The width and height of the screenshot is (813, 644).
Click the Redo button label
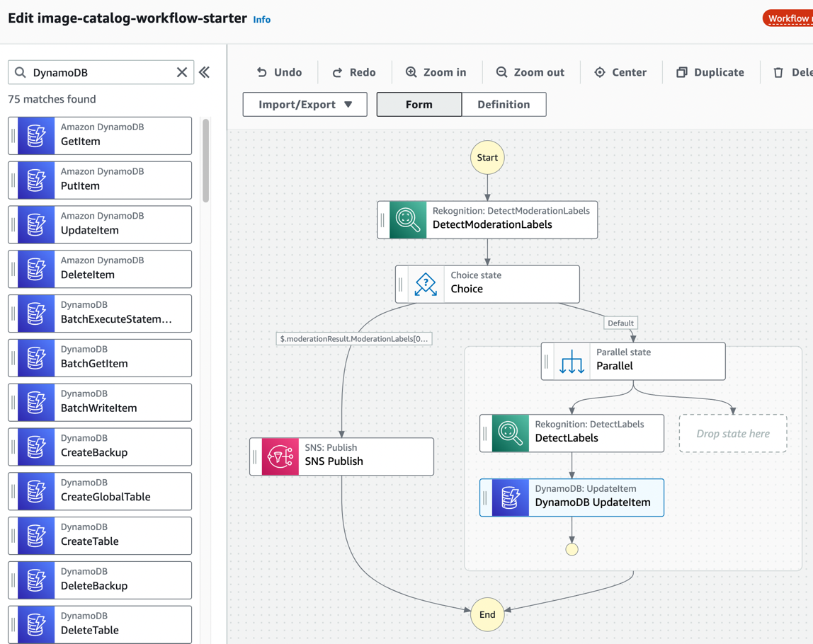(x=363, y=72)
